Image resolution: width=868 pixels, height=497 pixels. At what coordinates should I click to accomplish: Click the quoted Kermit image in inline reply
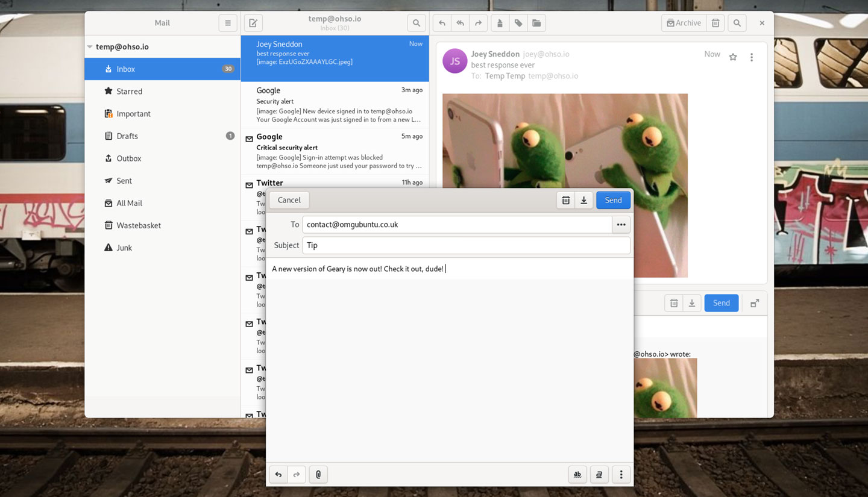click(665, 388)
